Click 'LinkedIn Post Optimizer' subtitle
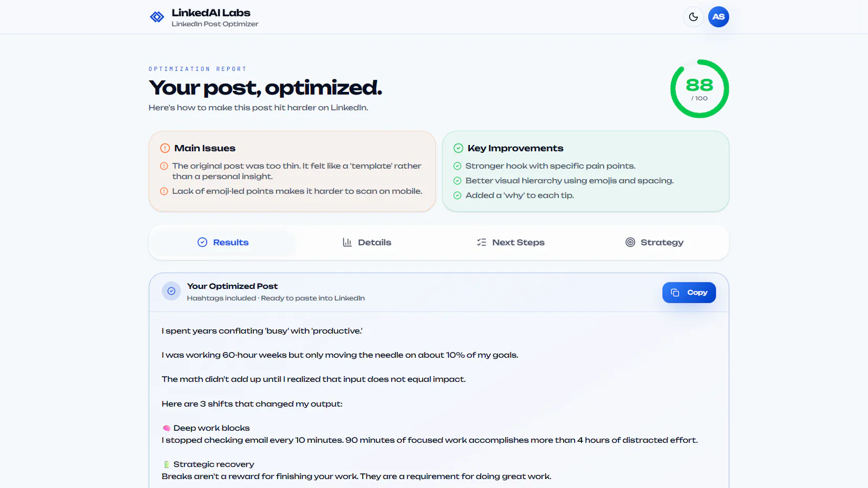This screenshot has width=868, height=488. 215,24
